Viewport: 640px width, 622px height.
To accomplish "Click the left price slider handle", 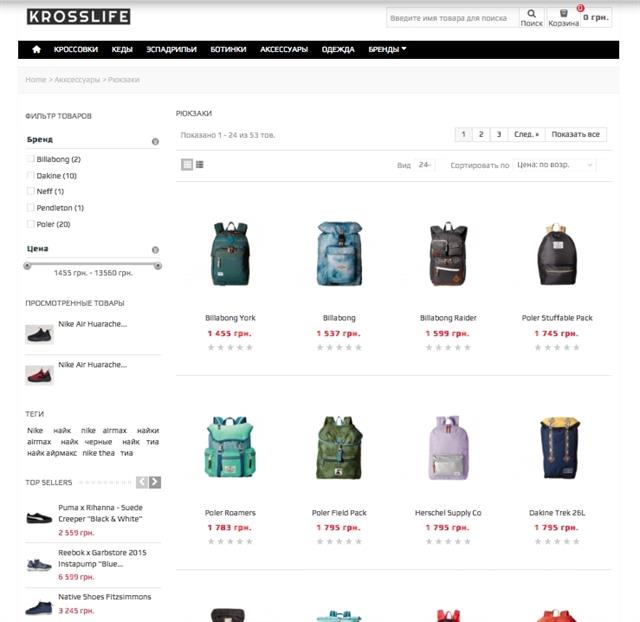I will [x=27, y=266].
